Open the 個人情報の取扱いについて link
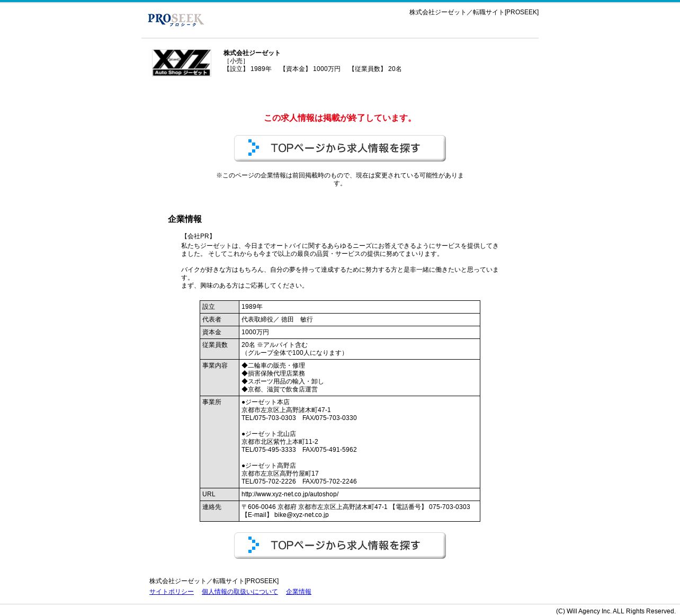The height and width of the screenshot is (616, 680). pyautogui.click(x=240, y=592)
